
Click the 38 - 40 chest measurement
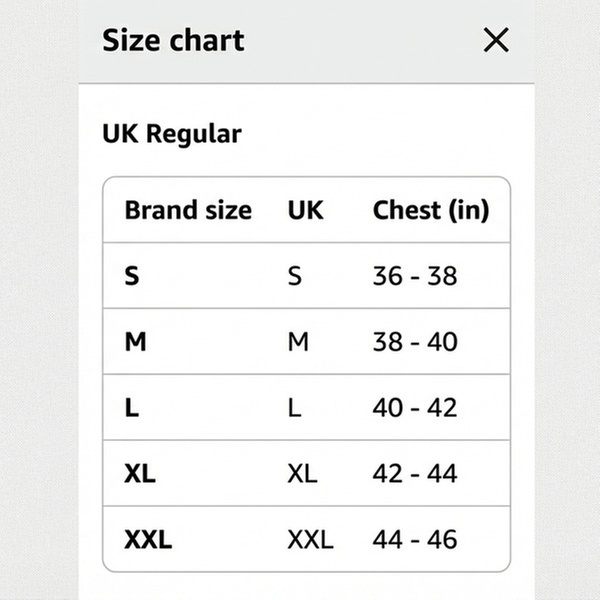tap(415, 342)
